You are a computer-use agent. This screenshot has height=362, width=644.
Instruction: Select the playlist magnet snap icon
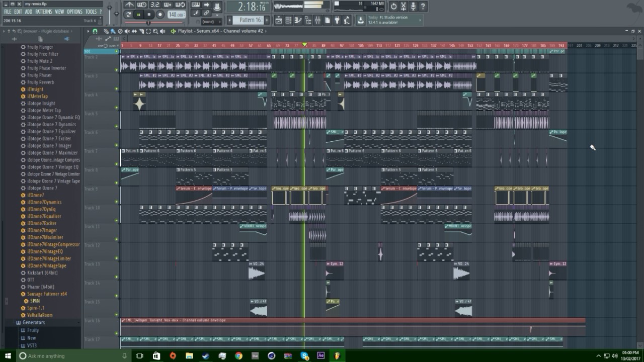(96, 31)
